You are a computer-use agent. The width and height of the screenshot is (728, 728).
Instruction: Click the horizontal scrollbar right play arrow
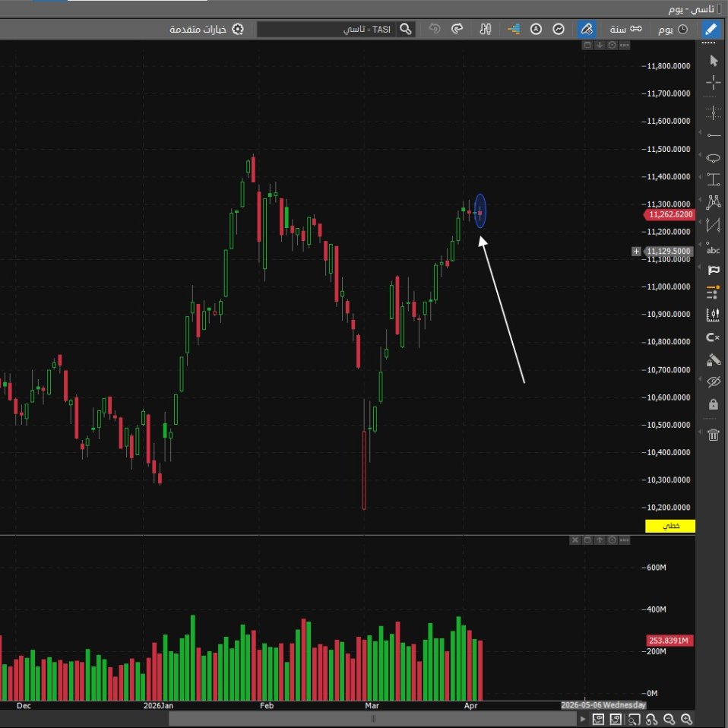(583, 719)
